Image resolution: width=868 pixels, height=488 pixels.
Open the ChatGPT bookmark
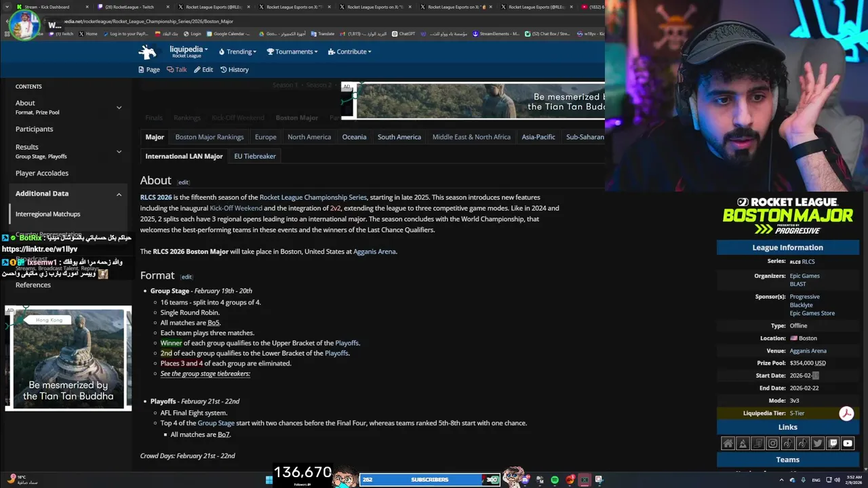[403, 33]
